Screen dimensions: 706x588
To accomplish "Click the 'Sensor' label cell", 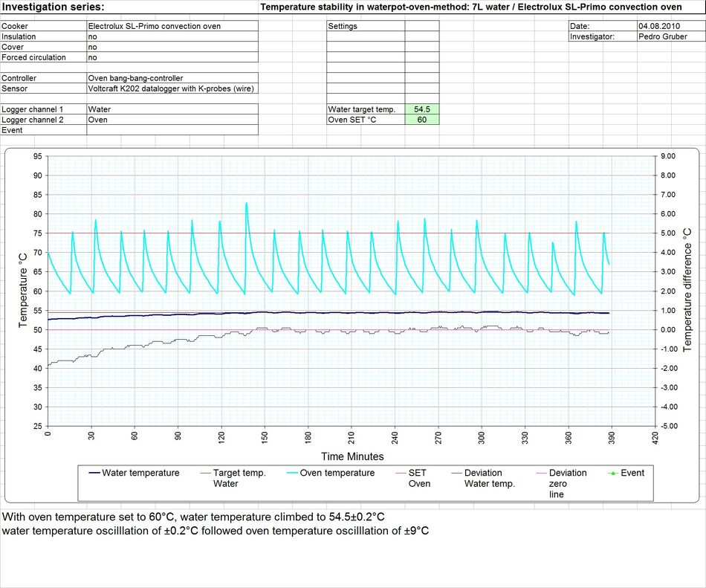I will [x=44, y=88].
